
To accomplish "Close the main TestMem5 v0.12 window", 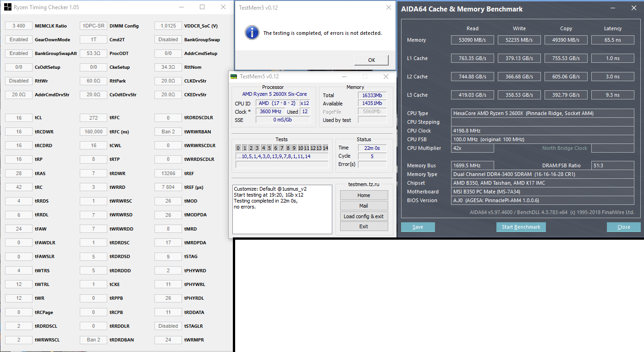I will point(386,77).
